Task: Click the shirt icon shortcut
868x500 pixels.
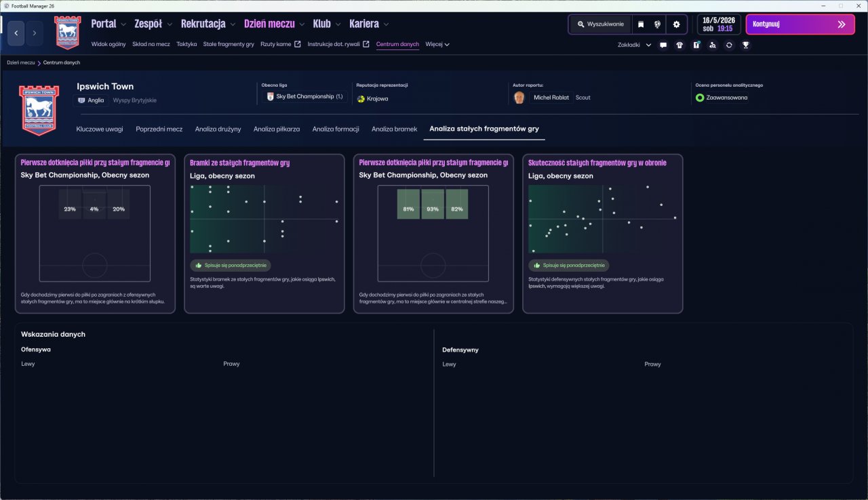Action: [x=679, y=45]
